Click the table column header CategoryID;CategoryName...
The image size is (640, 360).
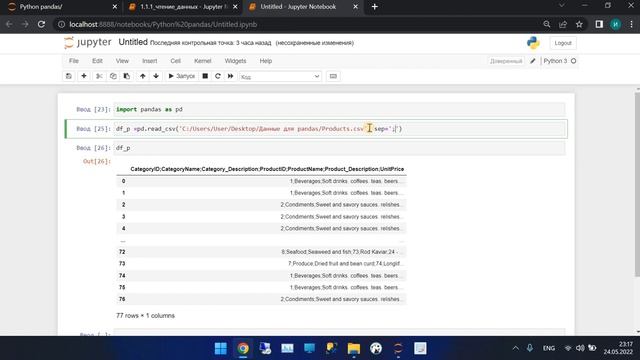pos(267,169)
